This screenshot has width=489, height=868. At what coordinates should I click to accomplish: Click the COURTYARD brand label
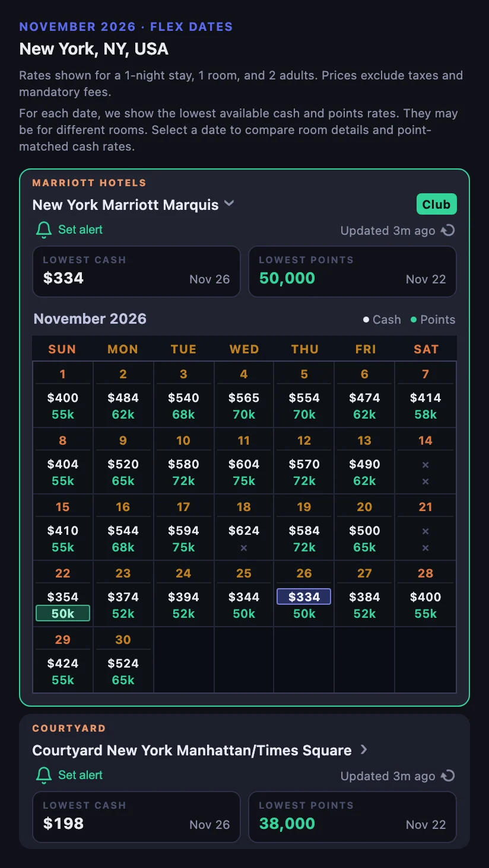pyautogui.click(x=69, y=729)
